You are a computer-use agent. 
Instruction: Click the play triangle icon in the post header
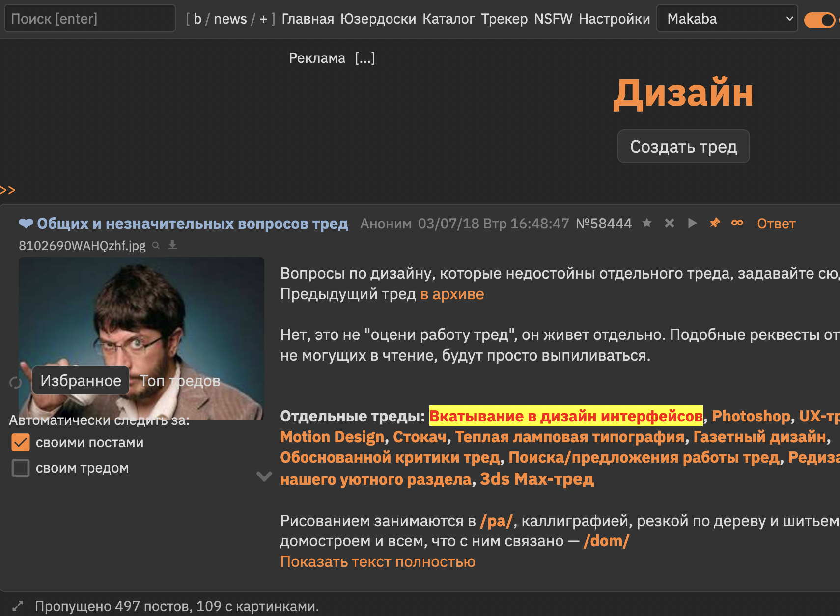point(692,223)
